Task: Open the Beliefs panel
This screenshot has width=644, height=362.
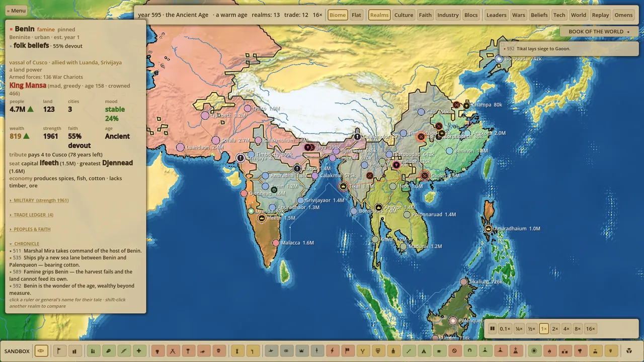Action: click(x=539, y=15)
